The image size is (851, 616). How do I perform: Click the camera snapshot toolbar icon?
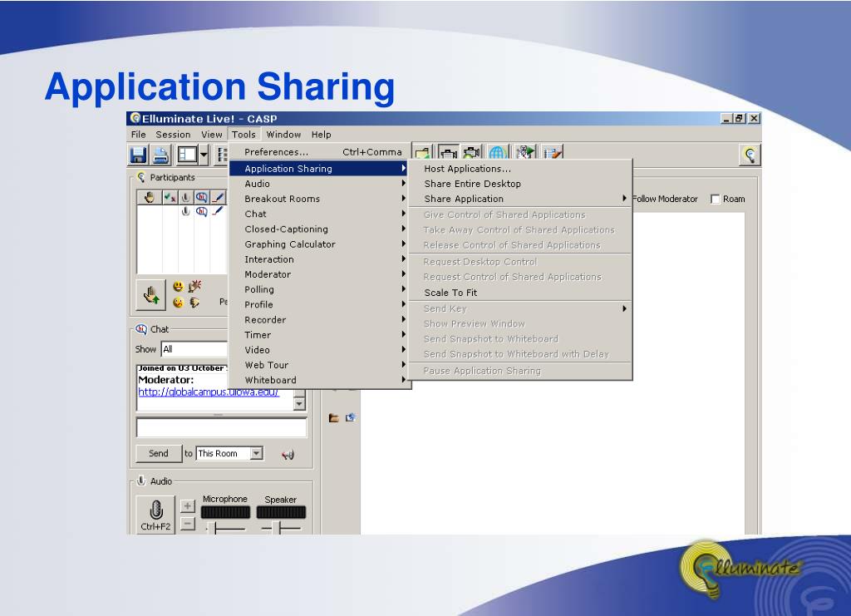(472, 153)
